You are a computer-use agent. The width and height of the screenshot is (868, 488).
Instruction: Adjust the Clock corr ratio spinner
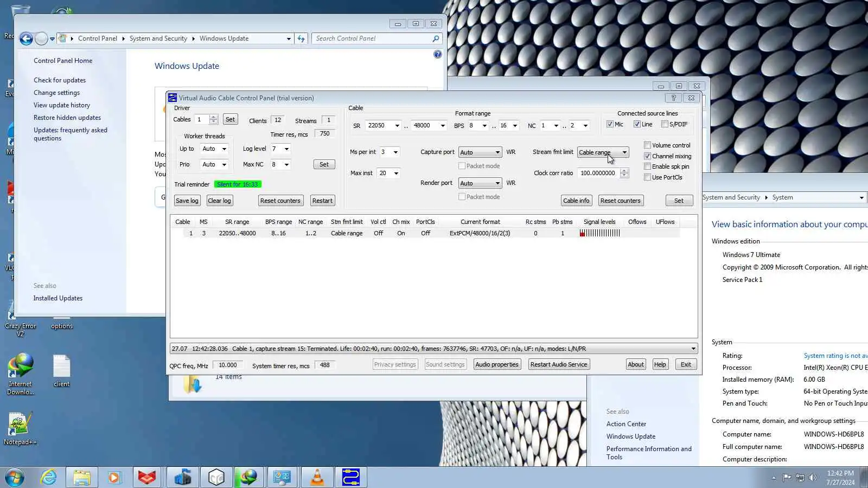[624, 174]
